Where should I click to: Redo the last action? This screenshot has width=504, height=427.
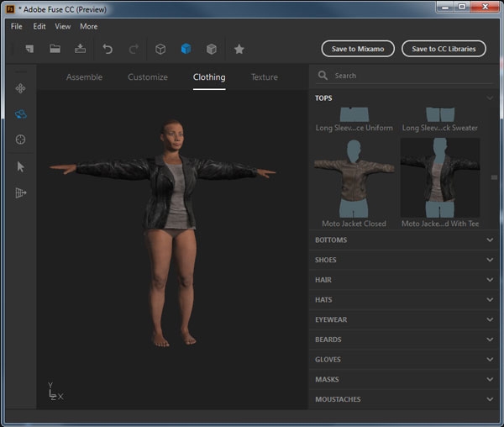click(x=134, y=49)
